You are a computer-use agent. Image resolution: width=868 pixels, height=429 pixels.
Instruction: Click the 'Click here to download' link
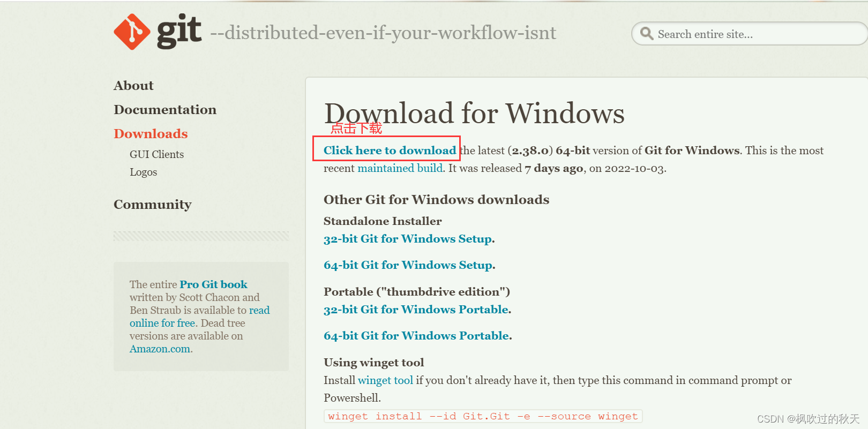[x=390, y=150]
